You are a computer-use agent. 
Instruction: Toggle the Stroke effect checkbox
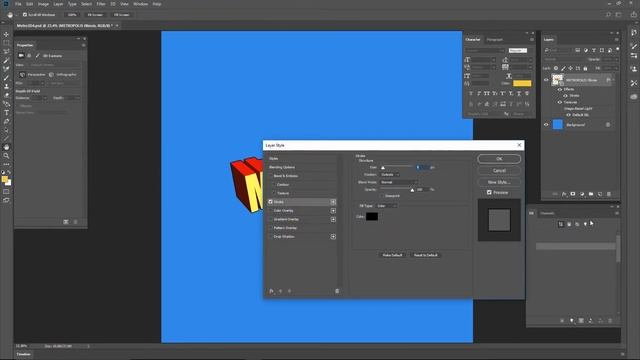click(x=270, y=202)
